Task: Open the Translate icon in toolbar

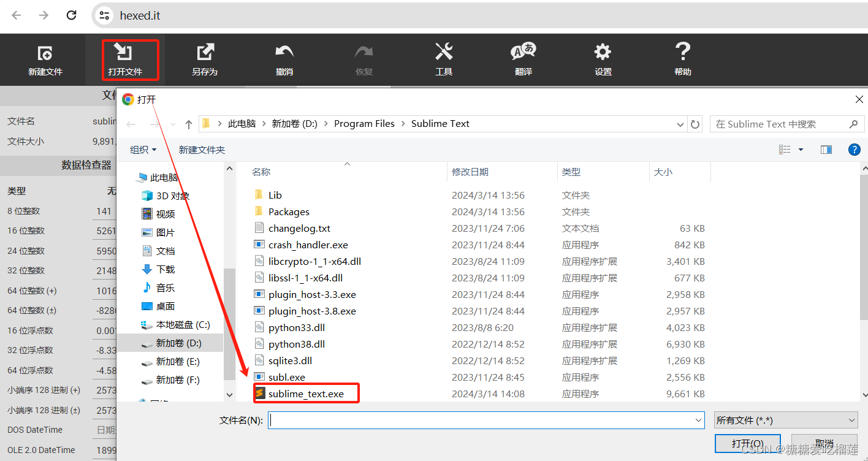Action: pos(523,52)
